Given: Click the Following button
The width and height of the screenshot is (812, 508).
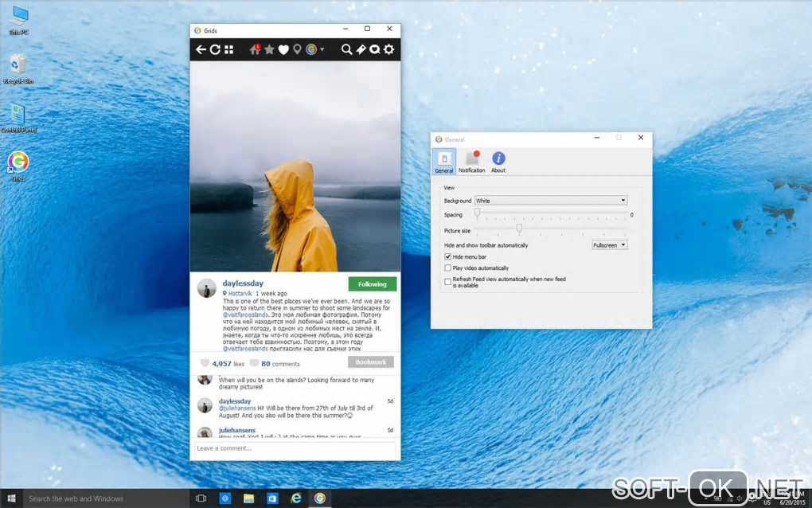Looking at the screenshot, I should [373, 283].
